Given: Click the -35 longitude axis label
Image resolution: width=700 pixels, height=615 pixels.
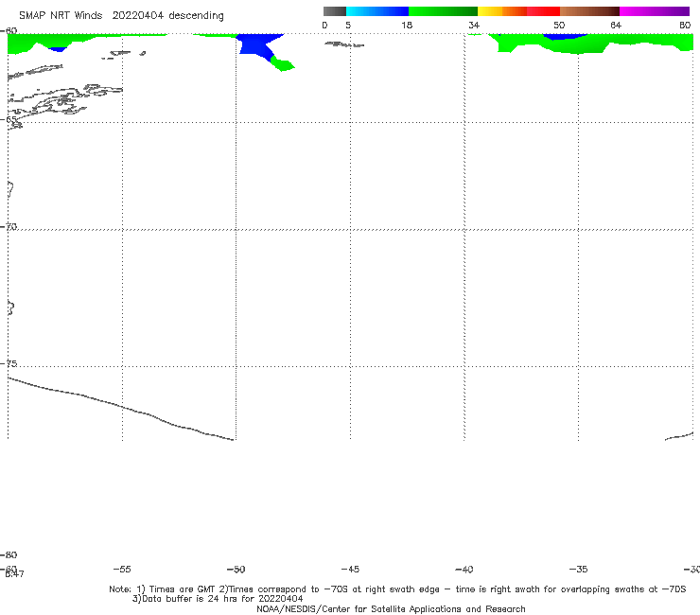Looking at the screenshot, I should tap(578, 570).
